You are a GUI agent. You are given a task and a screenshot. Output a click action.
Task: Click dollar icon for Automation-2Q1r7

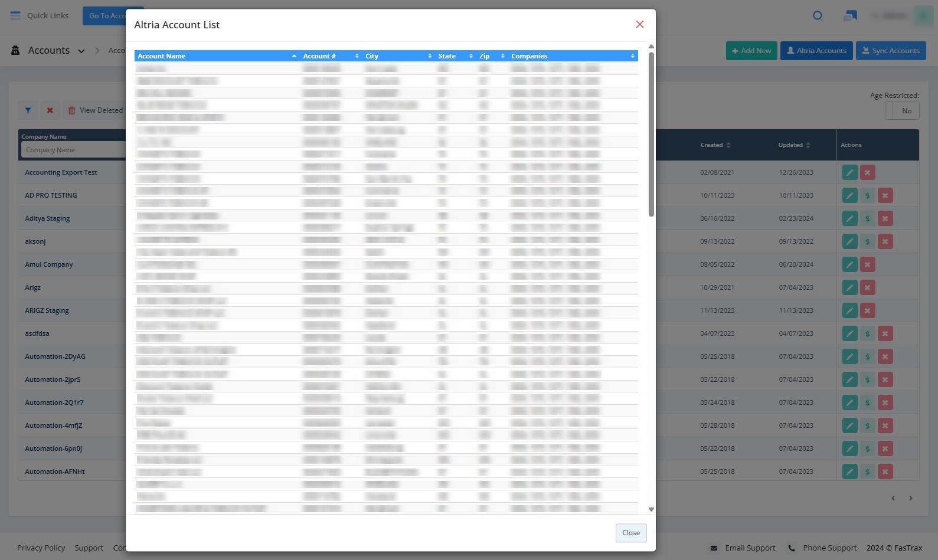867,402
